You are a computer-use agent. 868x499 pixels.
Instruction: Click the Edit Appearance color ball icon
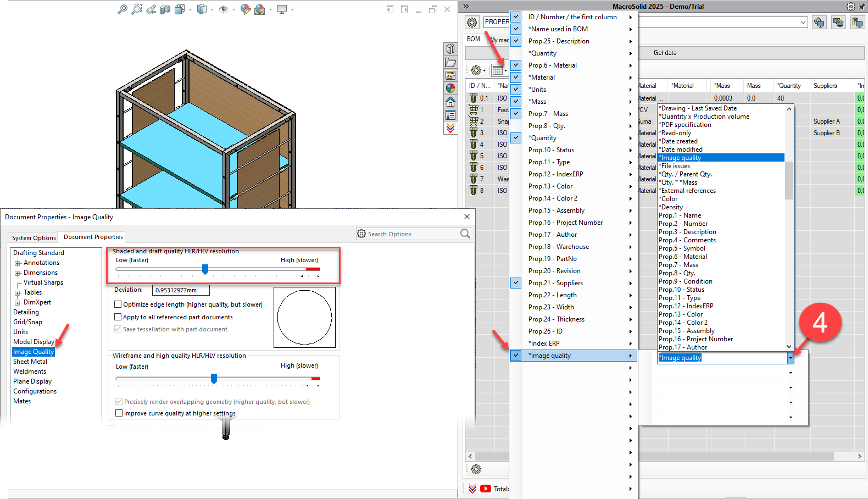[246, 9]
